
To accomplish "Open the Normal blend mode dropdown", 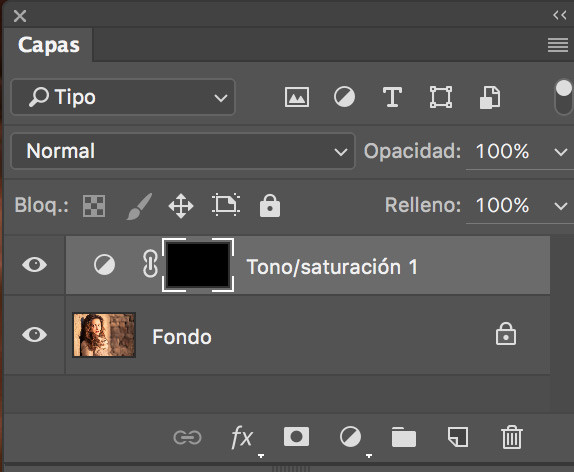I will coord(183,151).
